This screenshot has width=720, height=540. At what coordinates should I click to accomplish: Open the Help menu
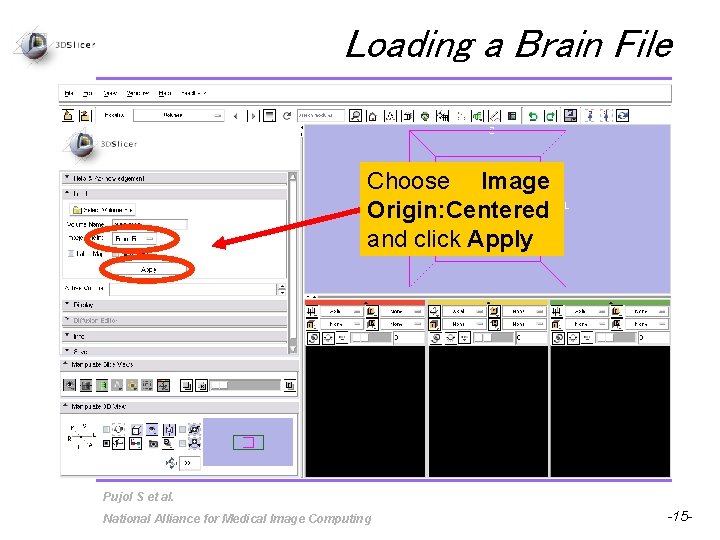pos(164,93)
